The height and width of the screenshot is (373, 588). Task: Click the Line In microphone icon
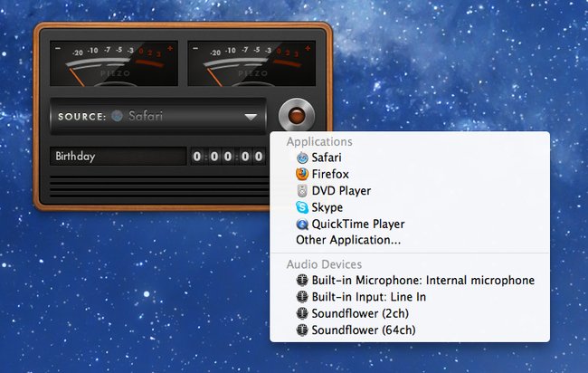coord(302,297)
